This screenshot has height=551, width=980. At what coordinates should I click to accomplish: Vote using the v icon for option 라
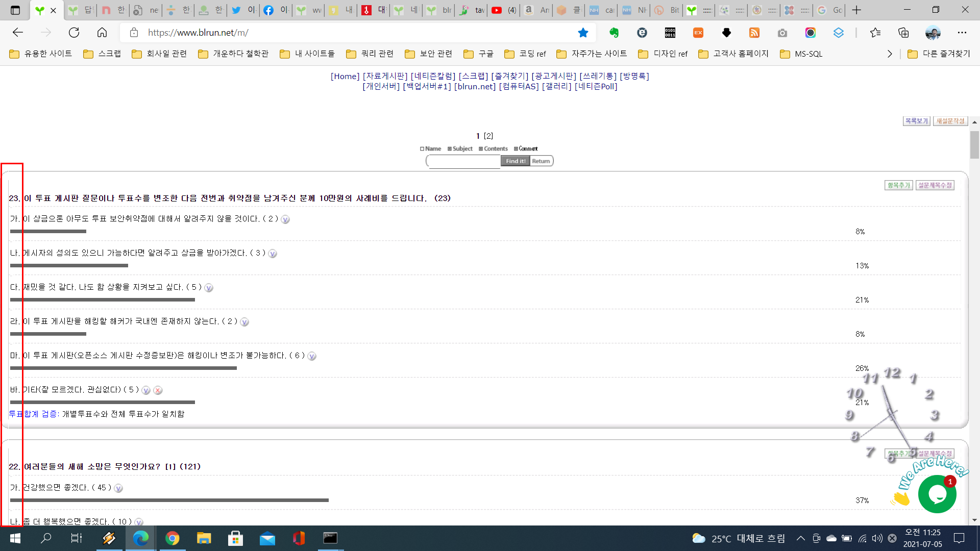[x=244, y=322]
